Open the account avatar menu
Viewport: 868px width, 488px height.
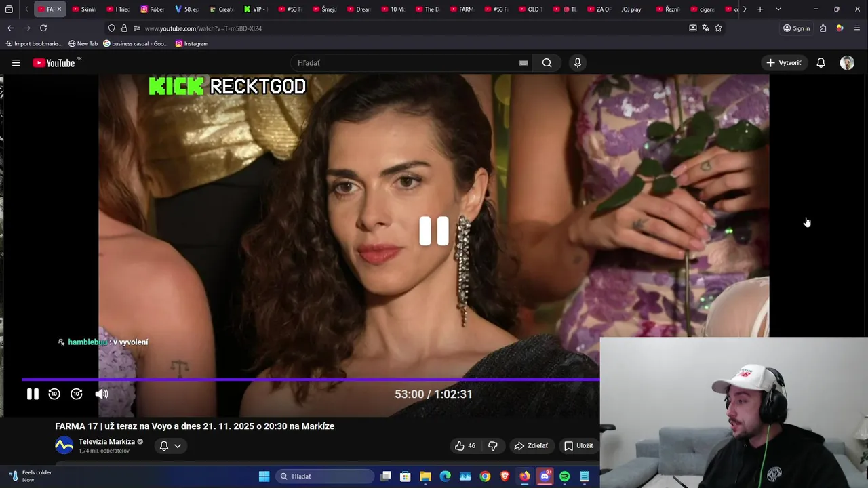point(847,63)
